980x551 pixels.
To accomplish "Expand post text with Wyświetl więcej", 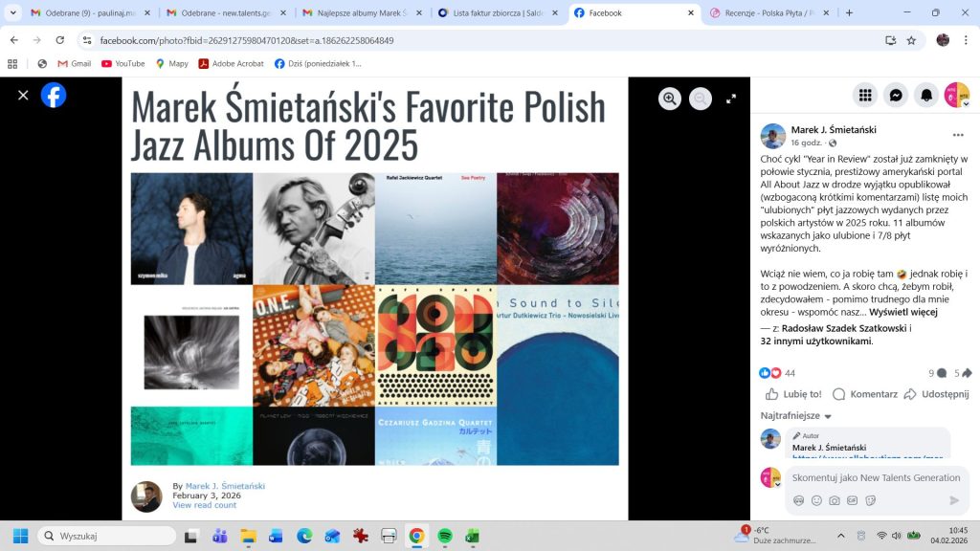I will (x=902, y=312).
